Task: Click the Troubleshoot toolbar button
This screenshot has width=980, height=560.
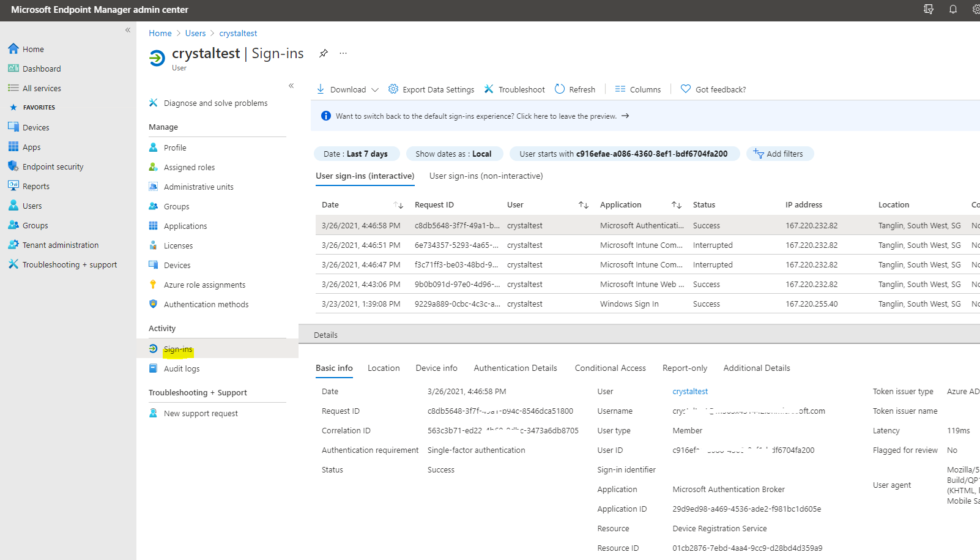Action: tap(514, 89)
